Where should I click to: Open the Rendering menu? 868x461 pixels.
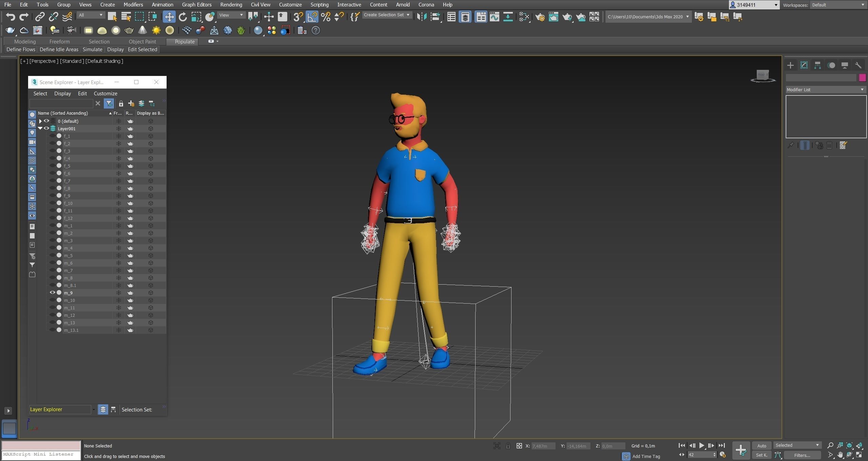click(231, 5)
